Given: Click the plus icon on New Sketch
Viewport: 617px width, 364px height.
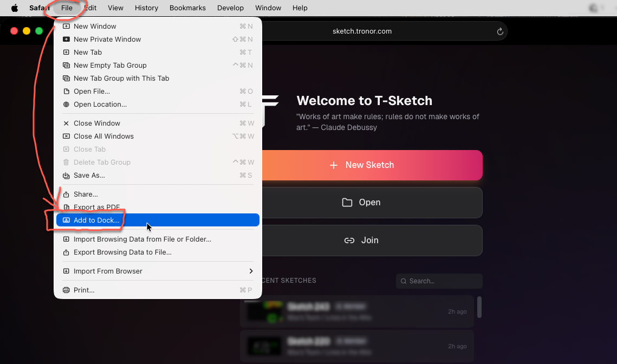Looking at the screenshot, I should [x=334, y=165].
